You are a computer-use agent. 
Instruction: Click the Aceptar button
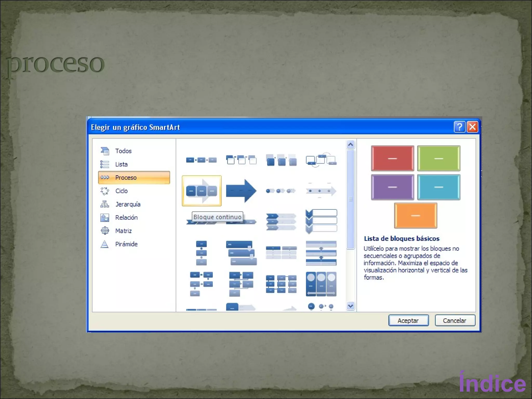(x=408, y=321)
